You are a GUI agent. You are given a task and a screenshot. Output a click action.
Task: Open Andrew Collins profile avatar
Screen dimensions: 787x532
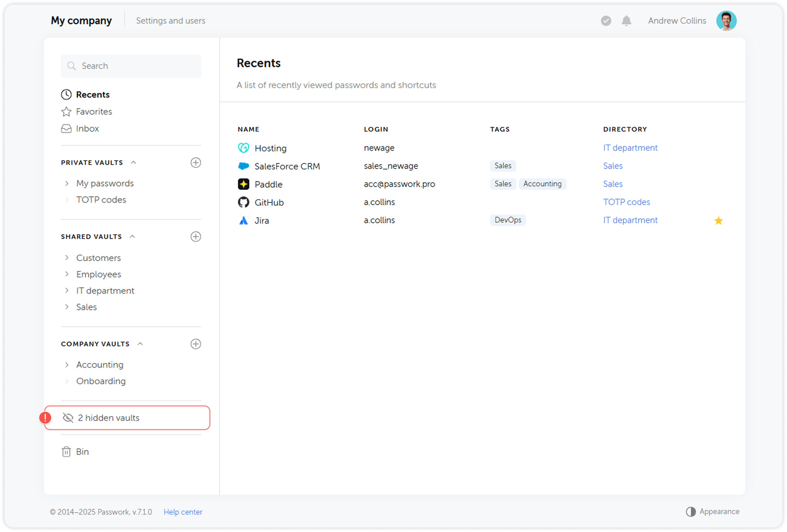tap(726, 21)
